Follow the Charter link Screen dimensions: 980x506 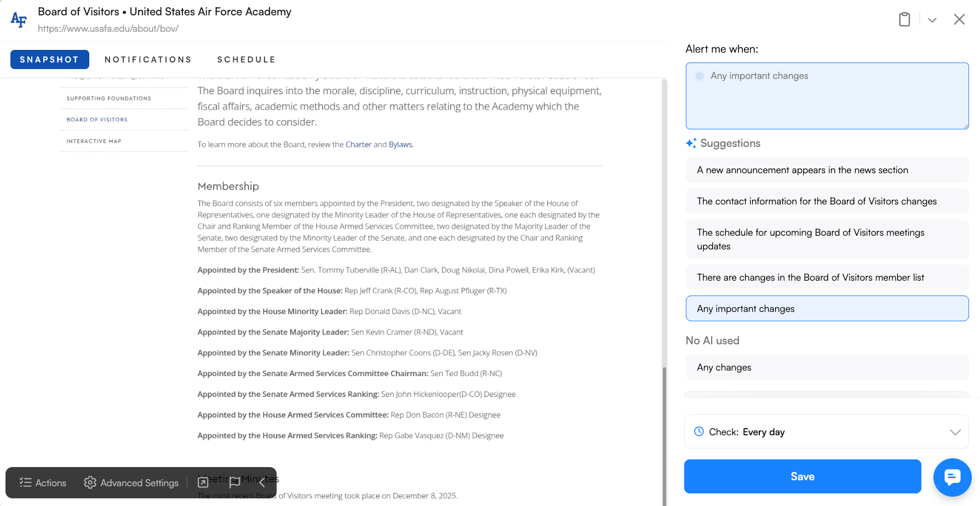coord(358,145)
